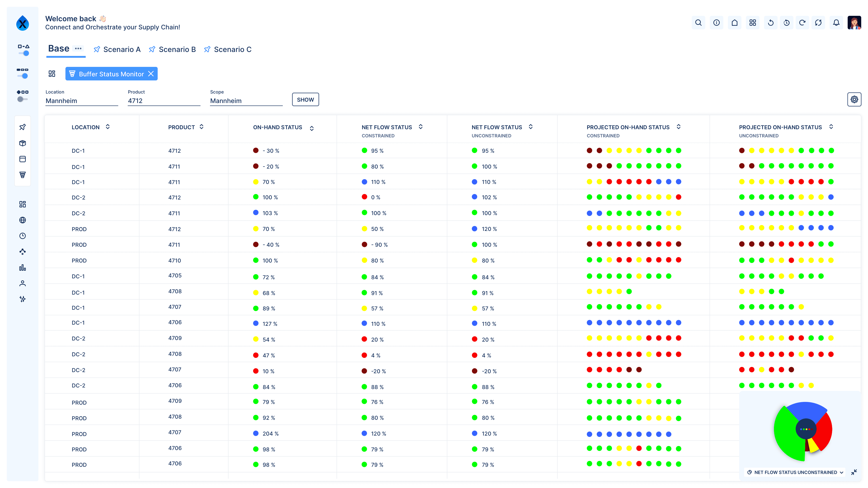Close the Buffer Status Monitor chip
The height and width of the screenshot is (488, 868).
point(151,74)
